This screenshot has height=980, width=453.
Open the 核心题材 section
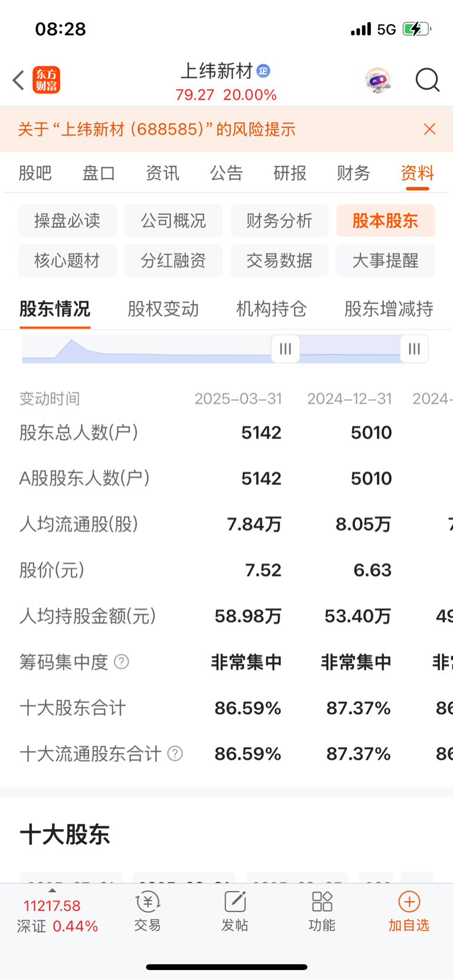click(67, 260)
